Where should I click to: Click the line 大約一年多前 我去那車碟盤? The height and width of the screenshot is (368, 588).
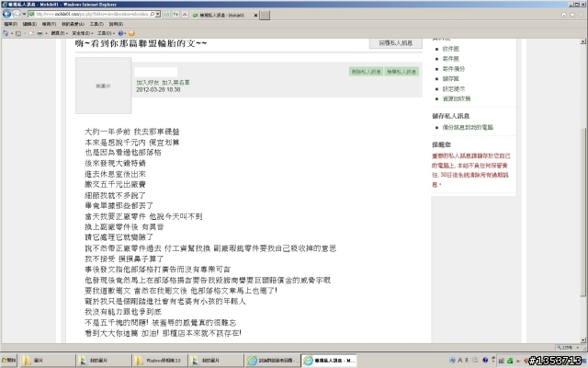pos(132,132)
